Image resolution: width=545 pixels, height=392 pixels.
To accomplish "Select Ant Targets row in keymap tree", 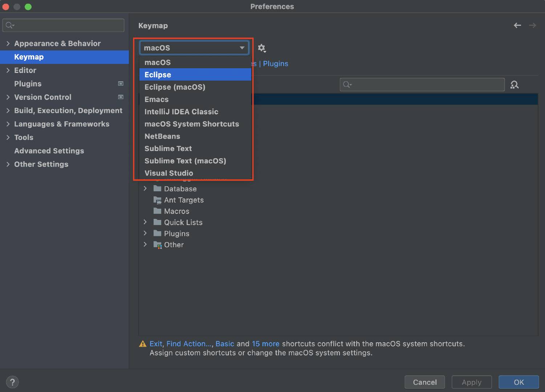I will (338, 200).
